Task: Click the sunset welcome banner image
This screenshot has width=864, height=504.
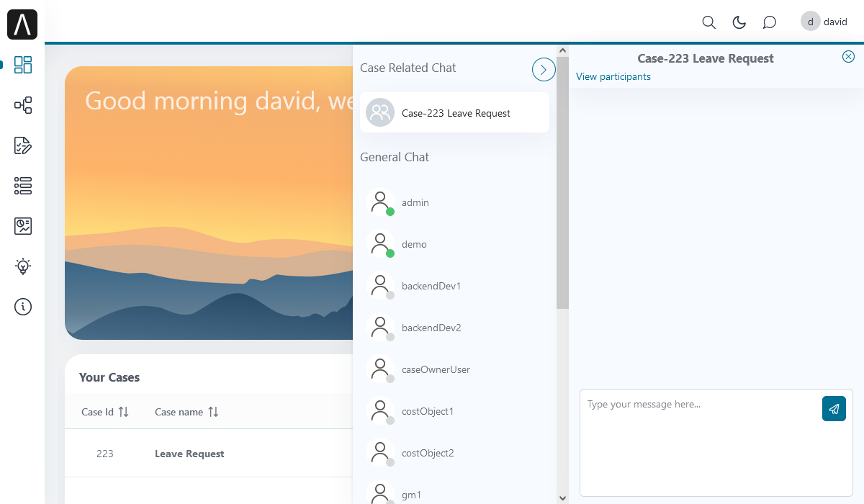Action: click(x=209, y=203)
